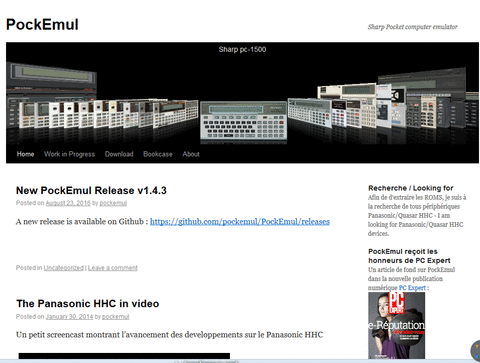Image resolution: width=480 pixels, height=363 pixels.
Task: Open the Uncategorized category link
Action: [64, 268]
